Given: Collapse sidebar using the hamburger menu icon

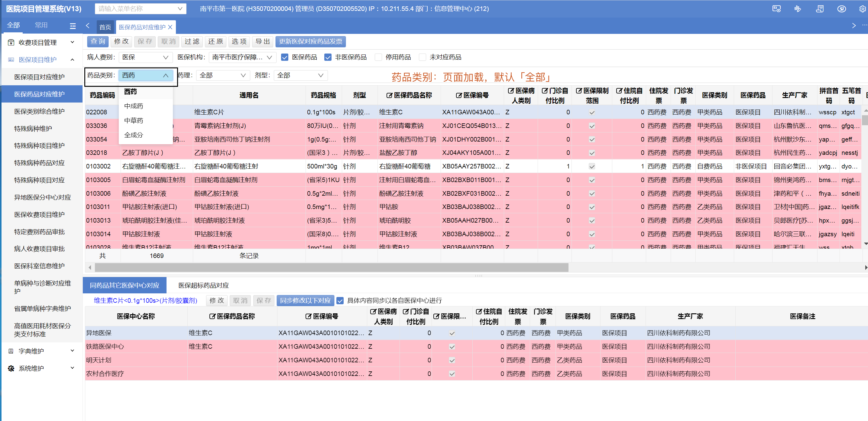Looking at the screenshot, I should pos(73,26).
